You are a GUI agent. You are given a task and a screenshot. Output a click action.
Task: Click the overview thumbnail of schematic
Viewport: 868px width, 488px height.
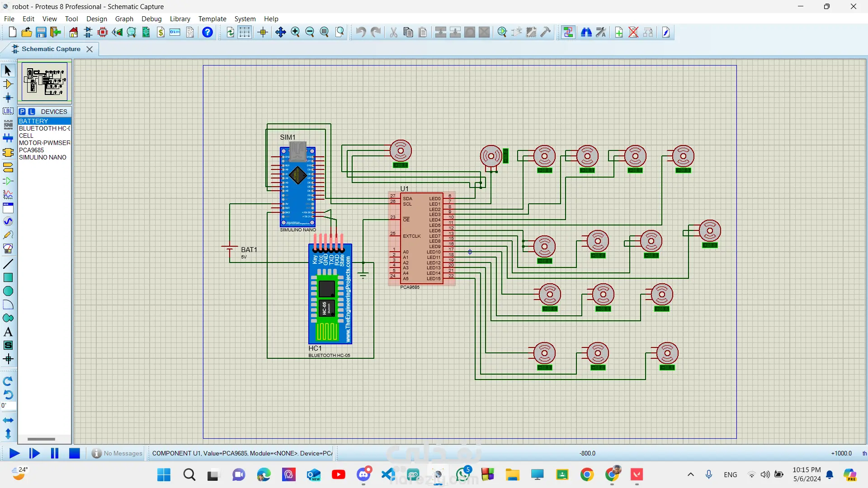pos(44,82)
